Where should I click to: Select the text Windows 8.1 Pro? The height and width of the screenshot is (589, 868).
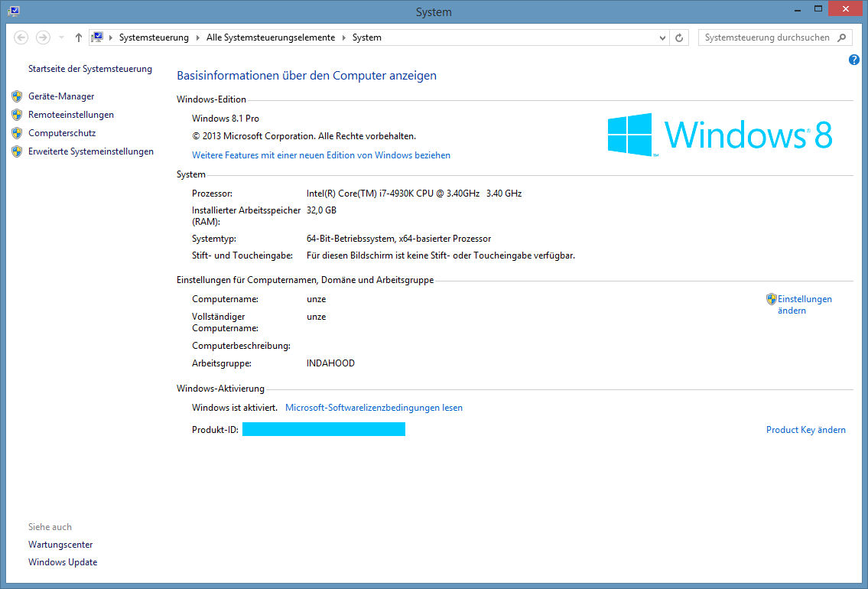click(226, 119)
